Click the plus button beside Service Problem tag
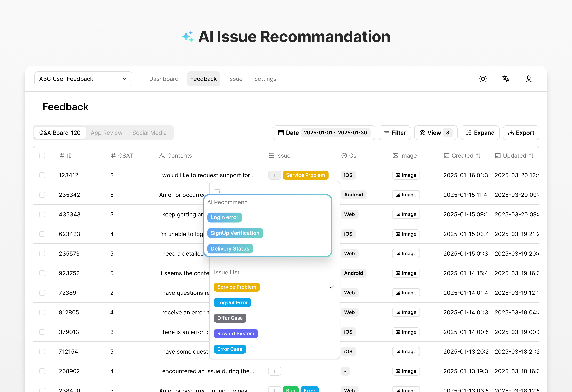572x392 pixels. (x=275, y=175)
